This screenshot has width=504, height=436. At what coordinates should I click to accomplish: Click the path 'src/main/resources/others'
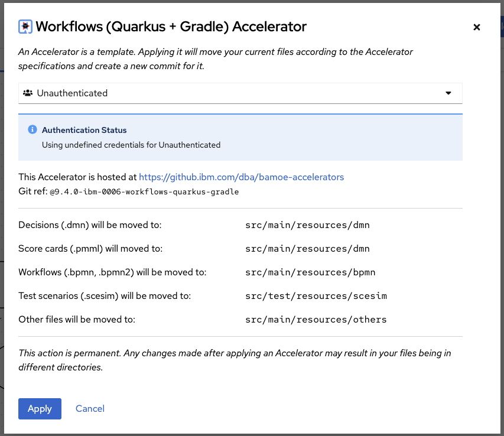316,320
